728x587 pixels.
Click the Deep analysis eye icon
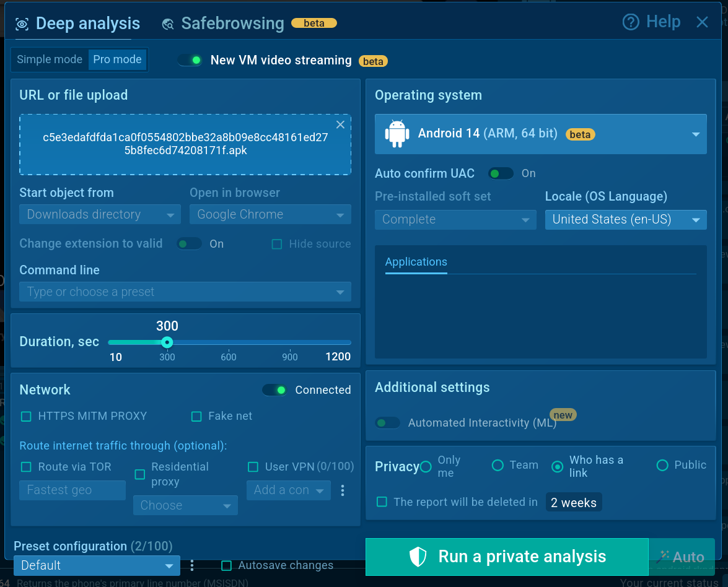(x=22, y=24)
